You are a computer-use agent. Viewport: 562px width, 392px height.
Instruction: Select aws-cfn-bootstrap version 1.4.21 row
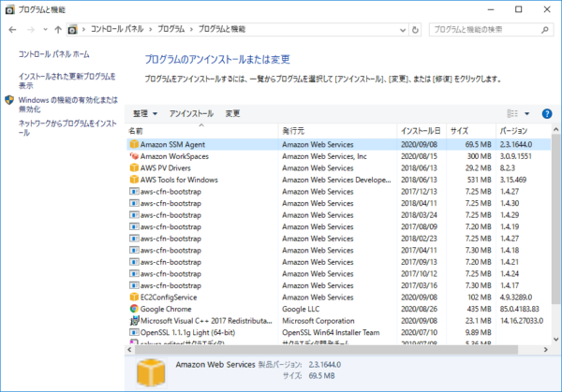(x=339, y=262)
